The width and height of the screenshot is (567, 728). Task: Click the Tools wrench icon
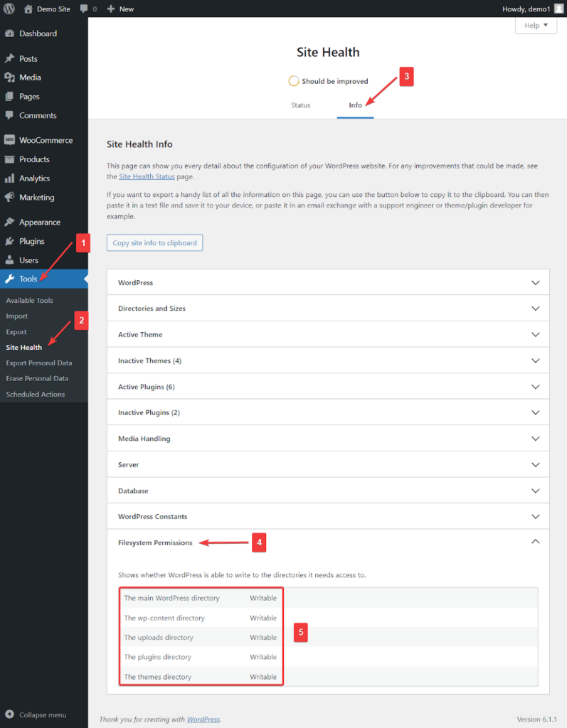pyautogui.click(x=9, y=279)
